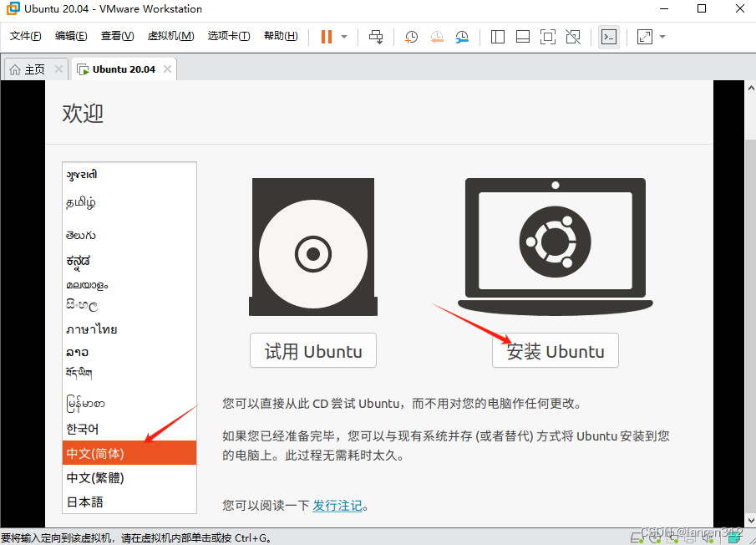Open the snapshot manager
This screenshot has width=756, height=545.
click(462, 37)
